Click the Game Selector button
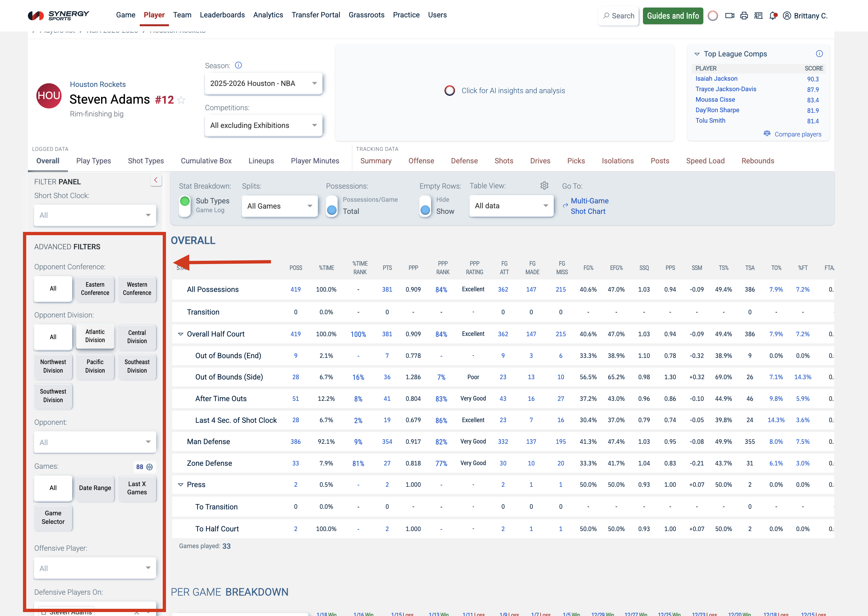This screenshot has height=616, width=868. 53,517
